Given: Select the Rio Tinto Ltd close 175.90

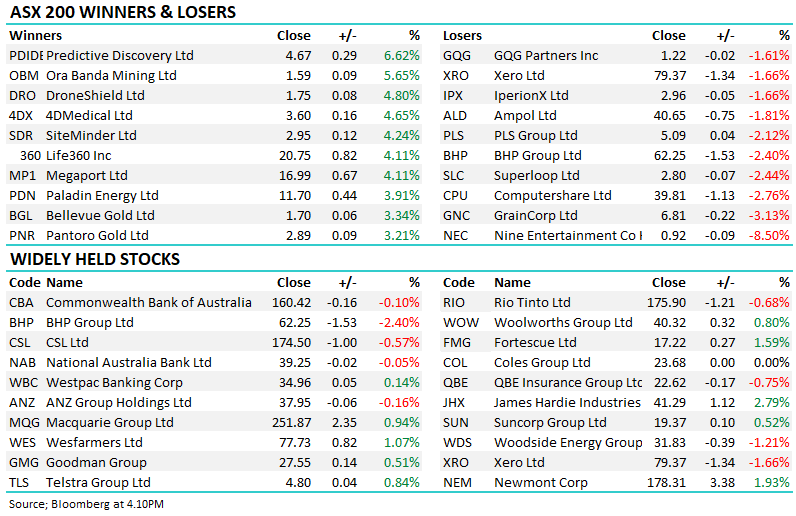Looking at the screenshot, I should pyautogui.click(x=666, y=303).
